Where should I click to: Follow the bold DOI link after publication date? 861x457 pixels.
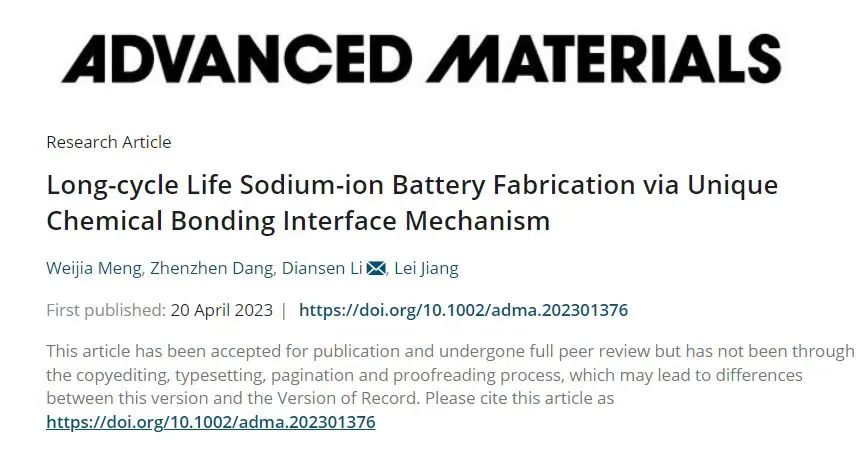coord(463,310)
